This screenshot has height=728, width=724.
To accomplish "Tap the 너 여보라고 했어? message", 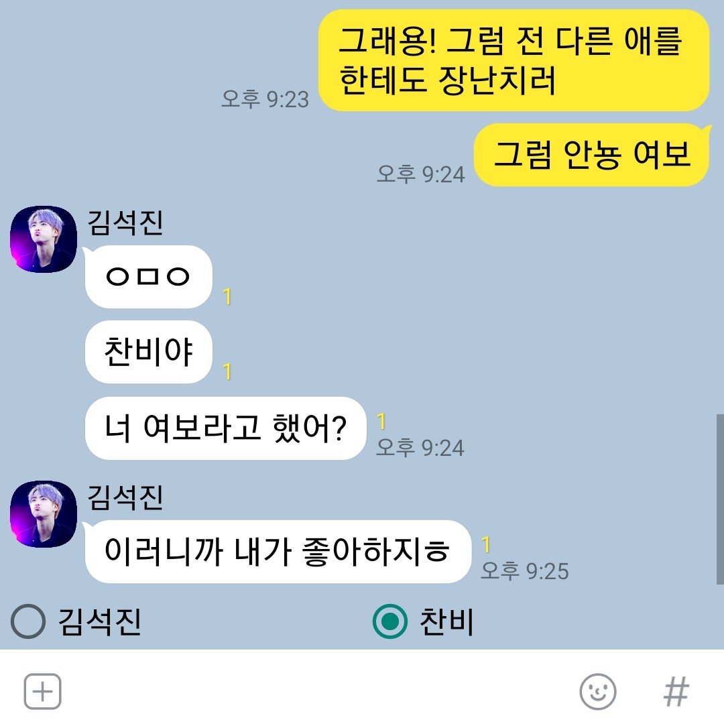I will tap(226, 428).
